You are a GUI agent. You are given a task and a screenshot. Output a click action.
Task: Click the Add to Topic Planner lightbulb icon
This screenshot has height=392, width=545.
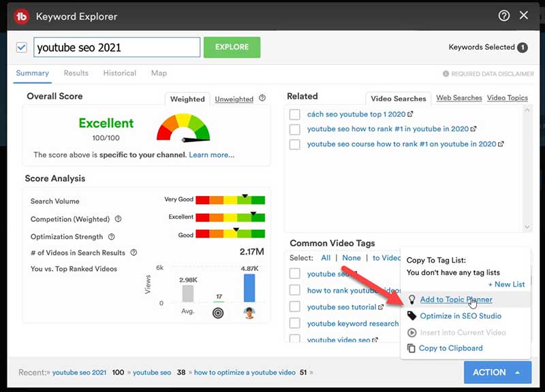411,299
